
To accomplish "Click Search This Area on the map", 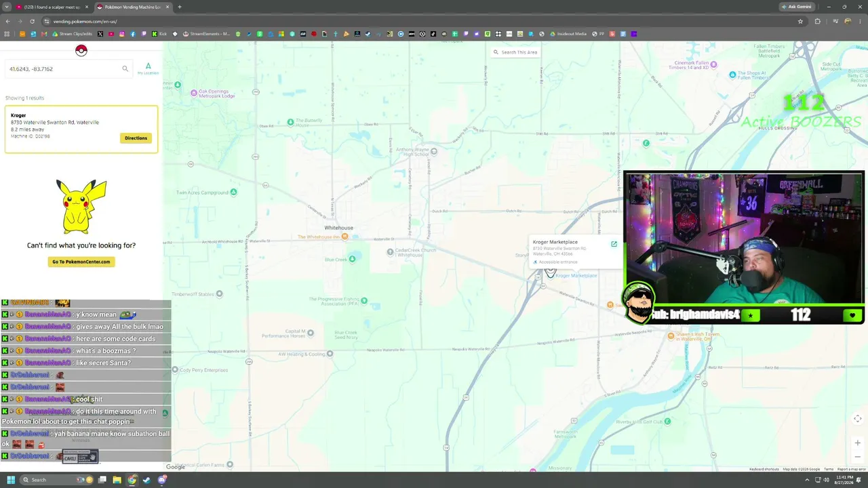I will coord(515,52).
